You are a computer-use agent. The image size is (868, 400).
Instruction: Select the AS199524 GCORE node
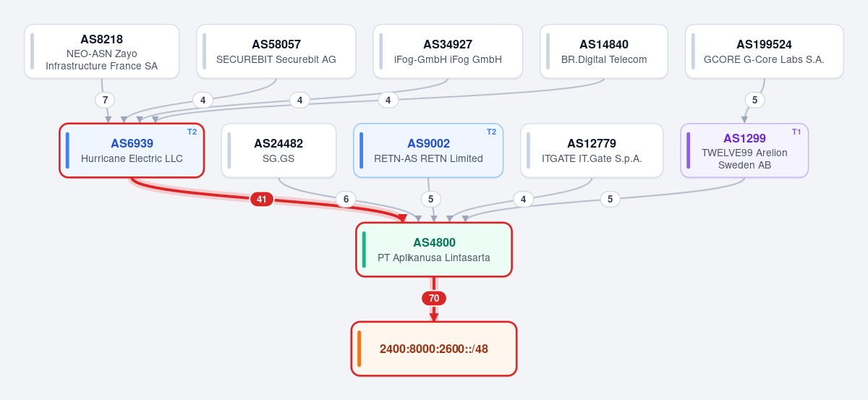pyautogui.click(x=764, y=51)
